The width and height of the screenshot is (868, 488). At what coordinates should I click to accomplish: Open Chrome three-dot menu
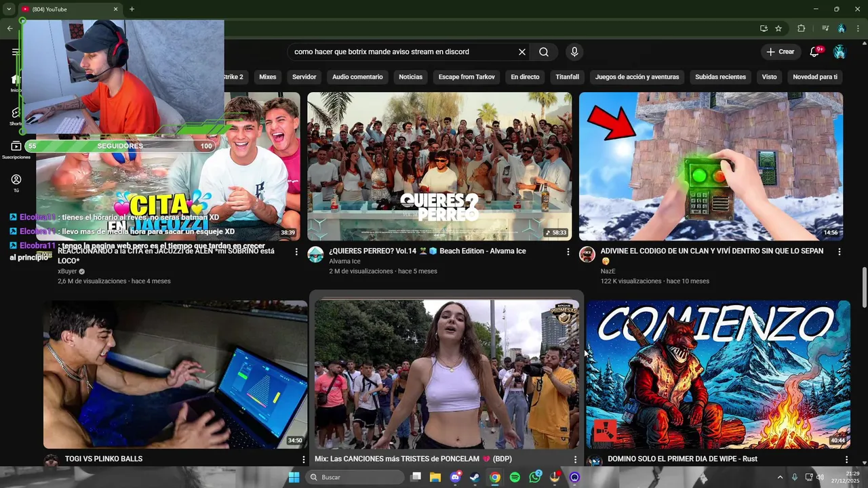coord(858,28)
